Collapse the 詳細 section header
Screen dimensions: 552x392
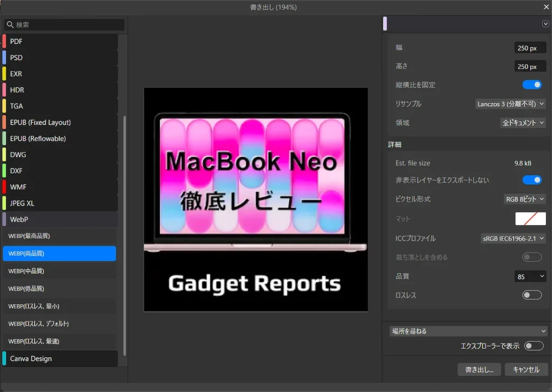(x=395, y=144)
